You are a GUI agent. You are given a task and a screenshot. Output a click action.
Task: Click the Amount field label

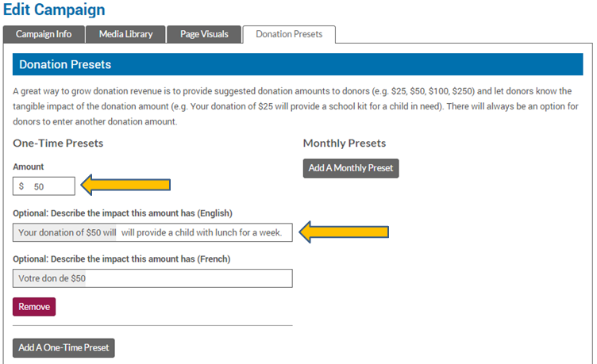click(29, 167)
